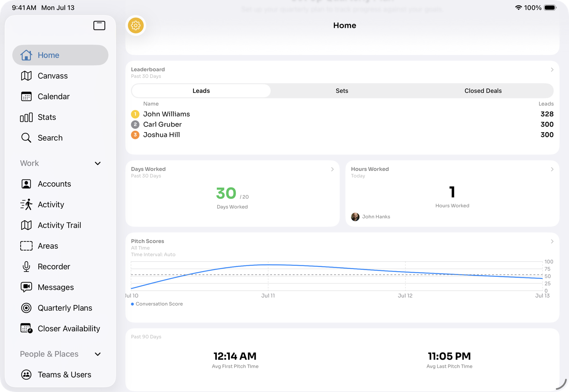This screenshot has height=392, width=569.
Task: Click the Stats bar chart icon
Action: coord(26,117)
